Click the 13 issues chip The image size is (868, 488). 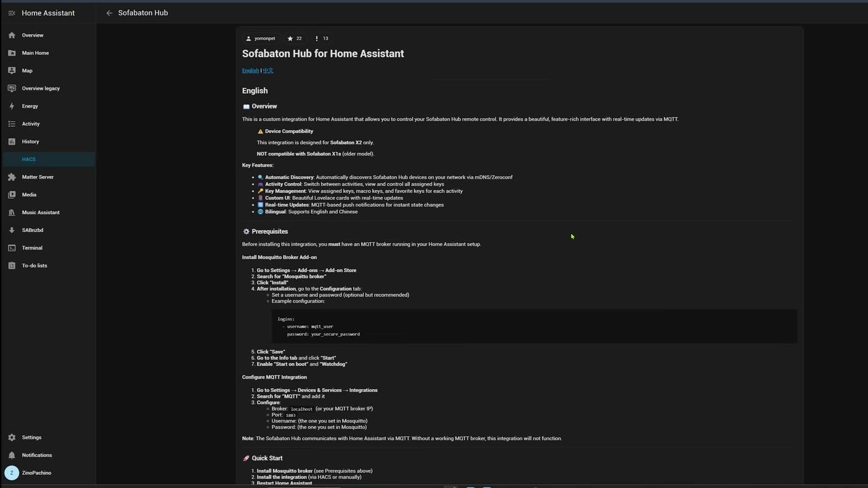point(322,38)
